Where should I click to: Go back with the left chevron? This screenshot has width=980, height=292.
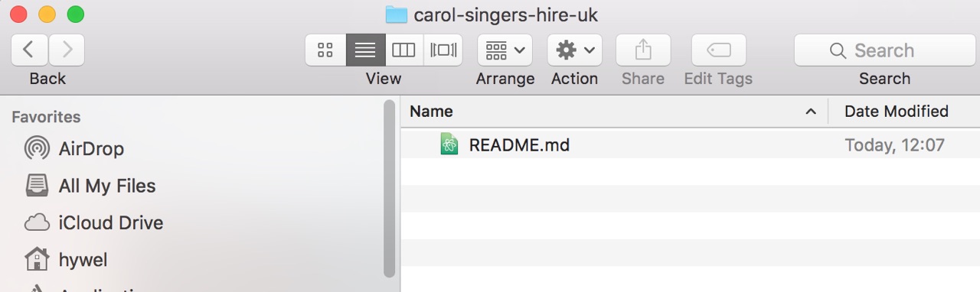click(x=29, y=50)
